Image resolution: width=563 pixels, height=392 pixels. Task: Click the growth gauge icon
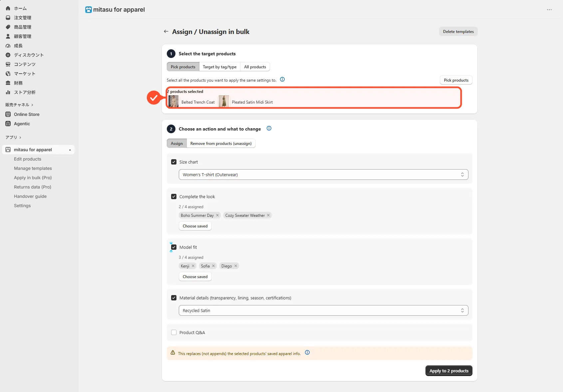point(8,46)
